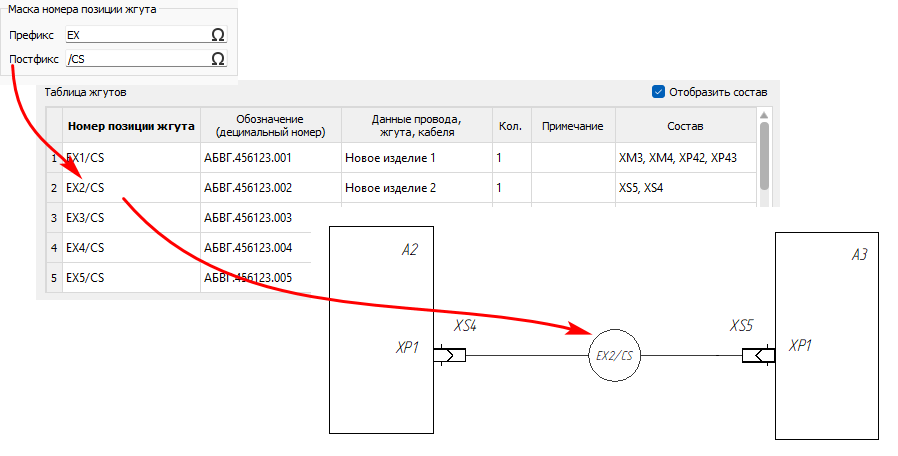The width and height of the screenshot is (898, 456).
Task: Click the EX2/CS harness circle on diagram
Action: tap(613, 356)
